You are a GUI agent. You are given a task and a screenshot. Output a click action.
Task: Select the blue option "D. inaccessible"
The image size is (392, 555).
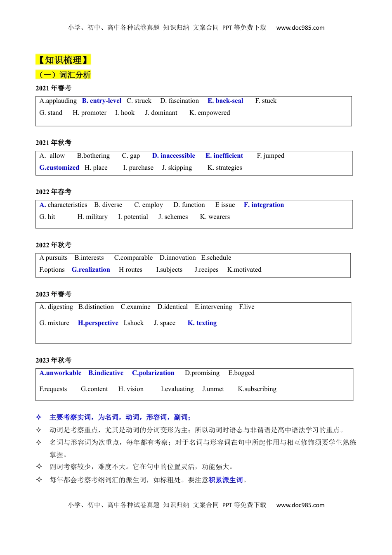pyautogui.click(x=173, y=156)
